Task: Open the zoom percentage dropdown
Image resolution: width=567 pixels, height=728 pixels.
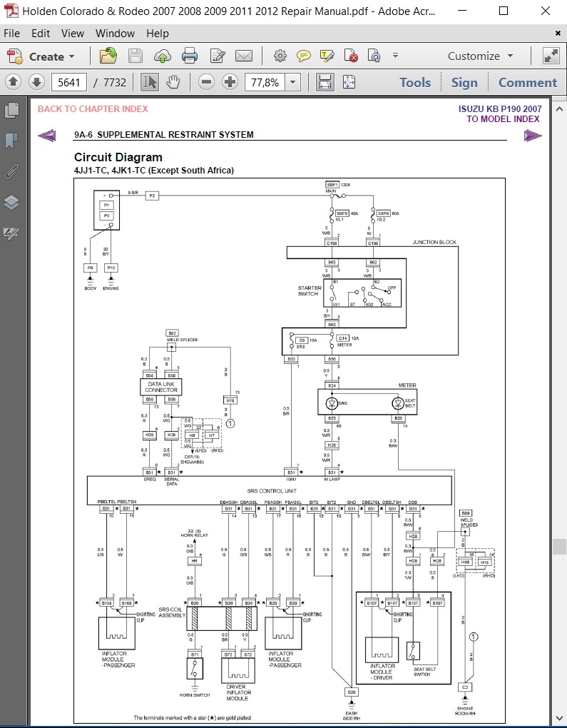Action: pyautogui.click(x=292, y=82)
